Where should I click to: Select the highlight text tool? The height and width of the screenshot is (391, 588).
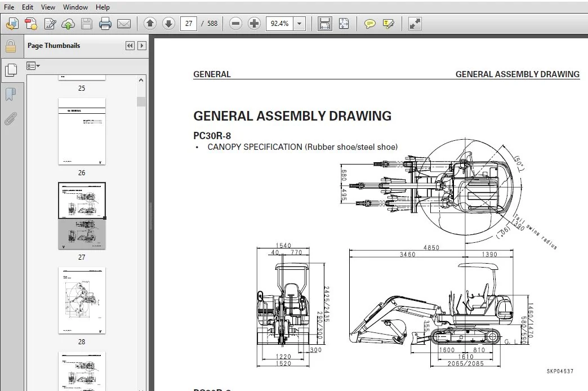[389, 24]
